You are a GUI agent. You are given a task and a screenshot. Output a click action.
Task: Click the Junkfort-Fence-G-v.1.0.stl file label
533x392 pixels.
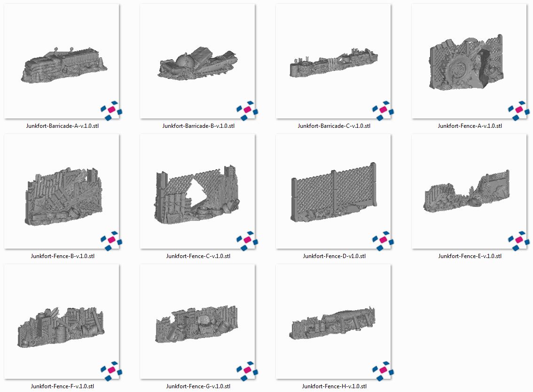coord(198,386)
